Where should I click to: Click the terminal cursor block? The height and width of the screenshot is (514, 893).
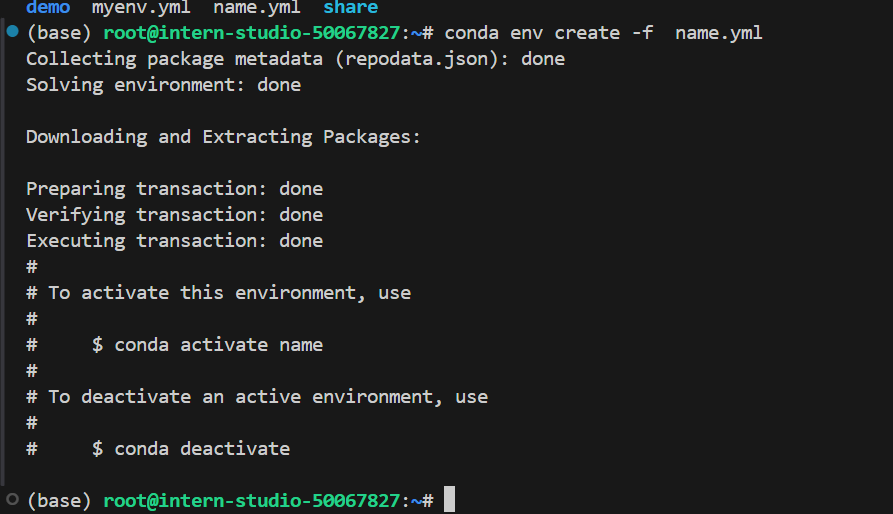450,499
